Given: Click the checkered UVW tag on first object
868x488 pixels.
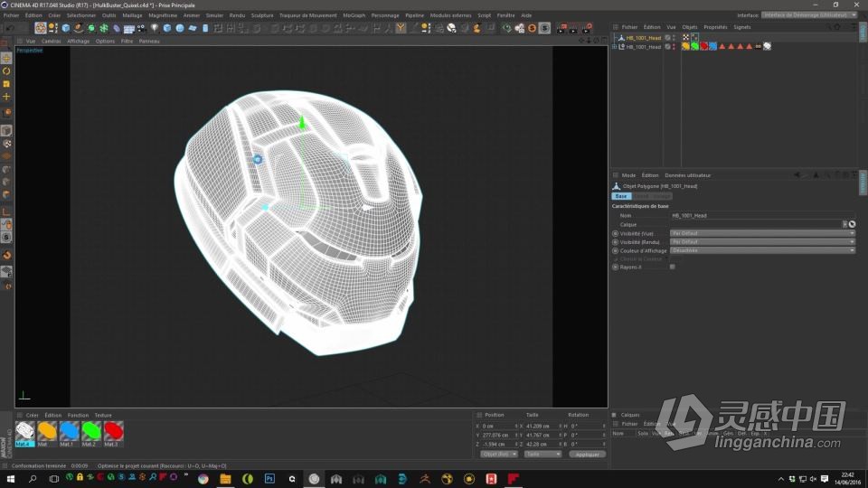Looking at the screenshot, I should [x=685, y=38].
